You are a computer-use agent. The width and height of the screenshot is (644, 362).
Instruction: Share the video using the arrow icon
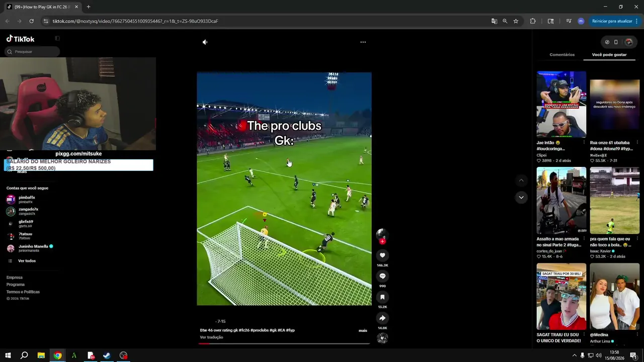point(382,318)
